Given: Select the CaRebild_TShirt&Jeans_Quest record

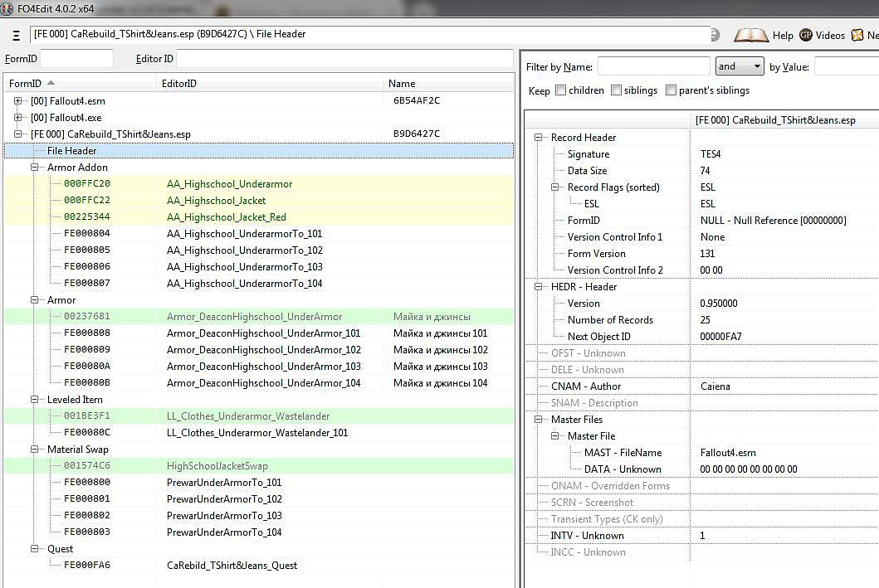Looking at the screenshot, I should point(232,566).
